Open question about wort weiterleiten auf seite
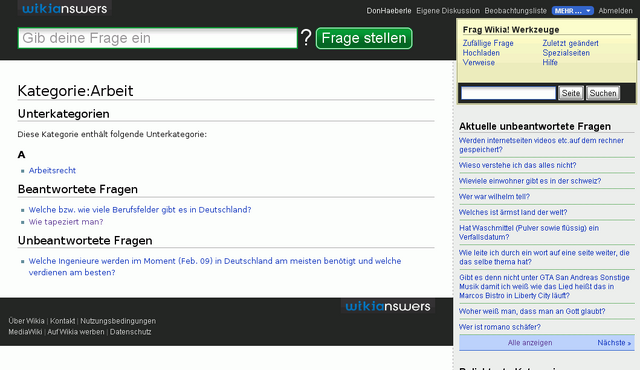 [544, 257]
